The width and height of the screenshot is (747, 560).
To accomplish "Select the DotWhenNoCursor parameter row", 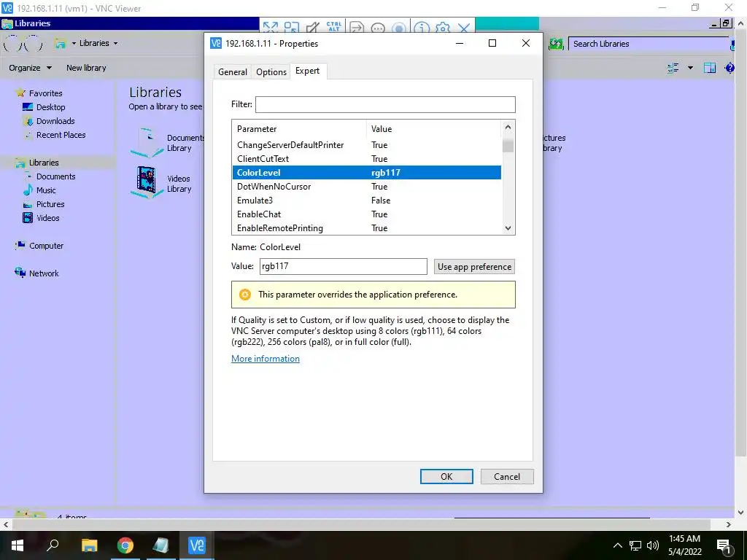I will coord(367,186).
